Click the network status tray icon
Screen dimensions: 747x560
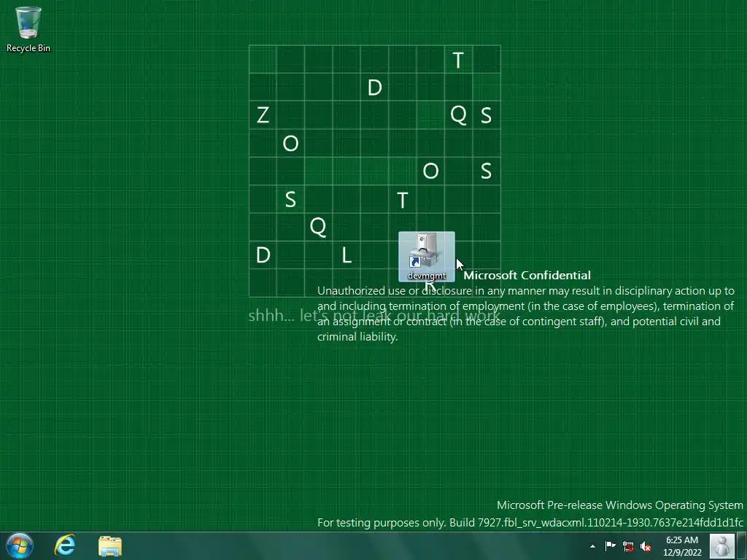pos(628,546)
